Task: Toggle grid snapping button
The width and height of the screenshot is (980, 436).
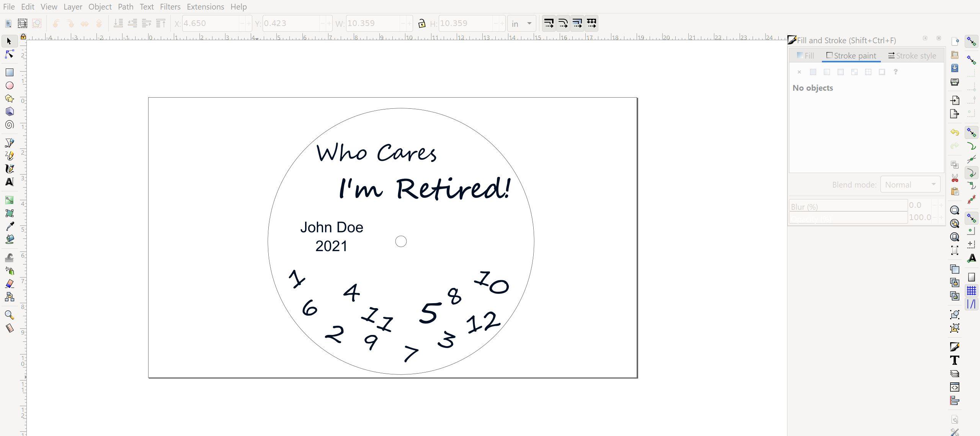Action: coord(971,291)
